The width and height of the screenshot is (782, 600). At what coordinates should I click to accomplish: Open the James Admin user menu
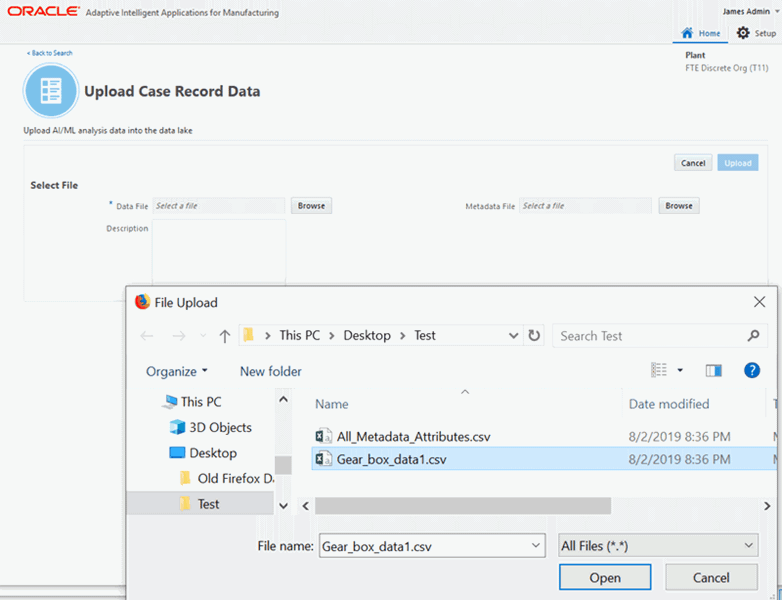[750, 11]
